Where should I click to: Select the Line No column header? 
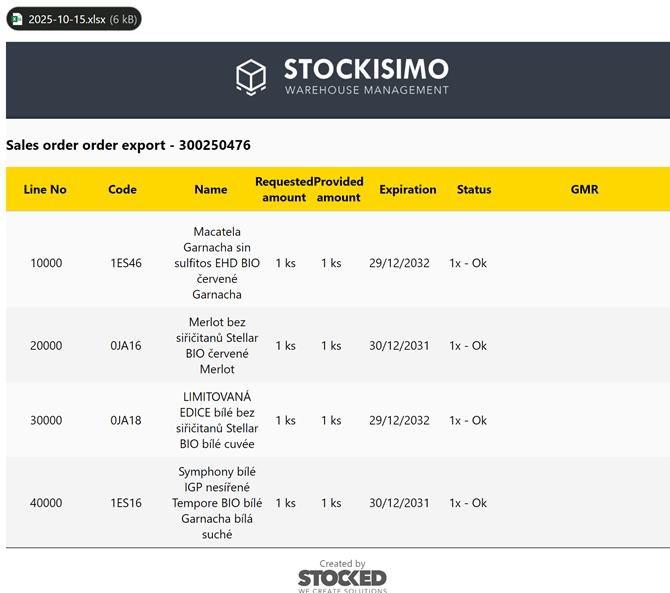click(x=45, y=189)
